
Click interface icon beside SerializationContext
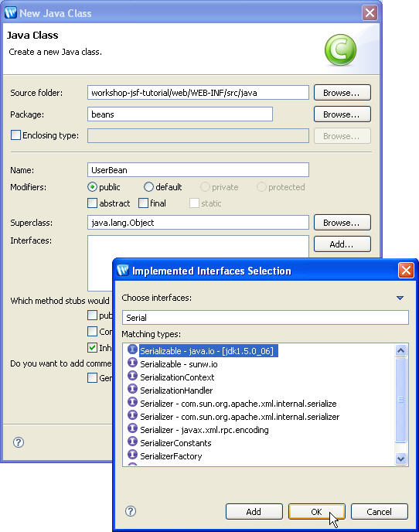click(x=132, y=377)
